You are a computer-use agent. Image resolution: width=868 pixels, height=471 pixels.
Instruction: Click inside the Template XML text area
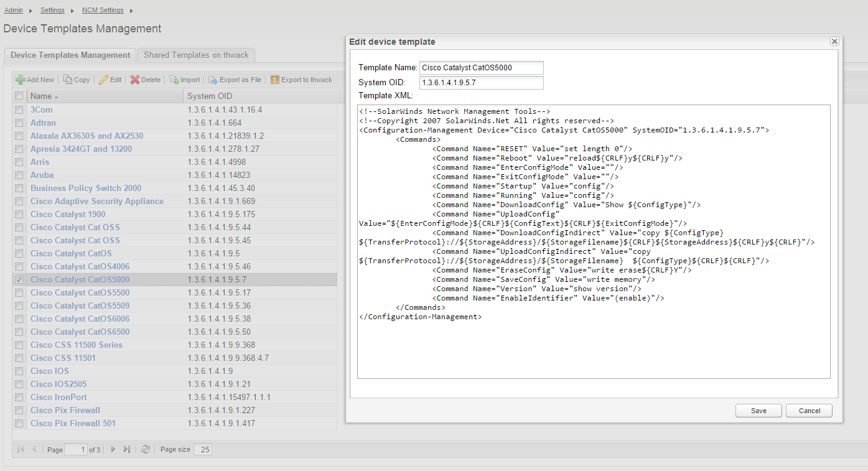click(x=594, y=241)
